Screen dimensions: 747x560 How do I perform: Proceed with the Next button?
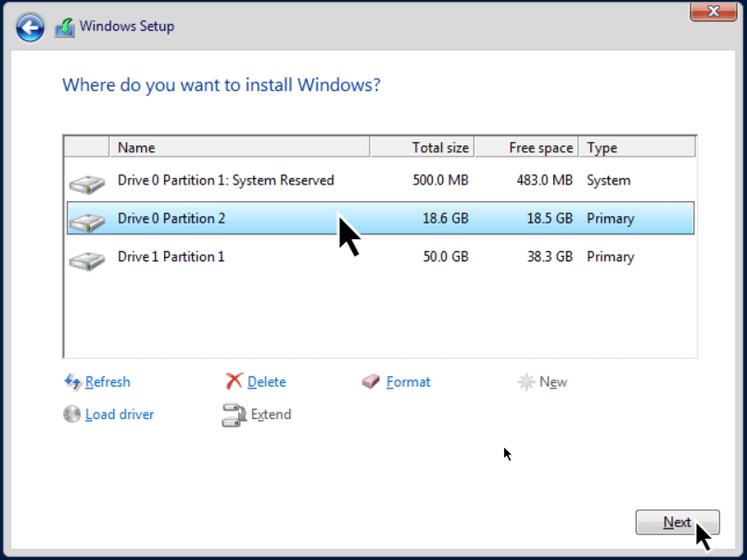[677, 522]
